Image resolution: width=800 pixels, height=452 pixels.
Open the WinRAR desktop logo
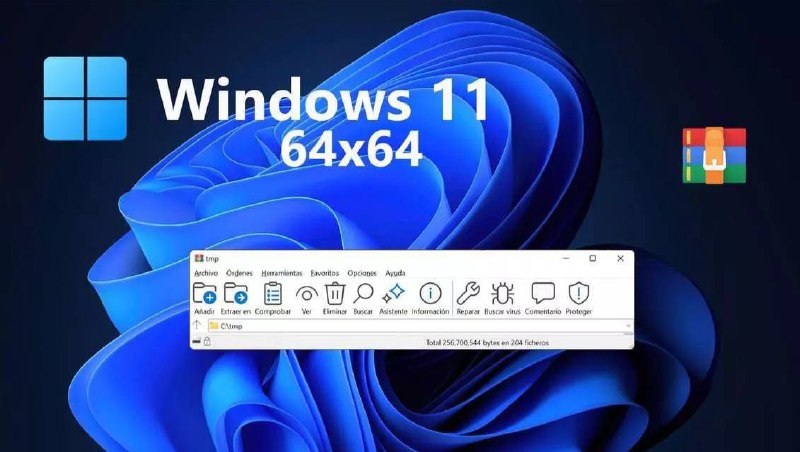coord(714,156)
